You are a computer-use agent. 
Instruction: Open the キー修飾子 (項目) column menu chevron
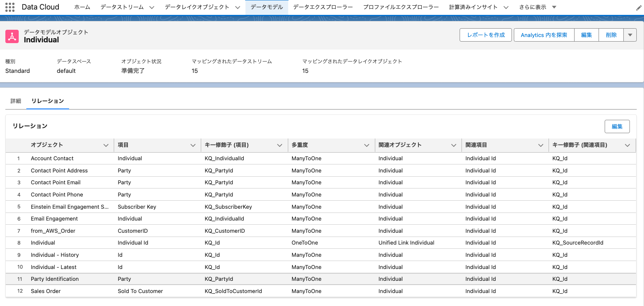[279, 145]
